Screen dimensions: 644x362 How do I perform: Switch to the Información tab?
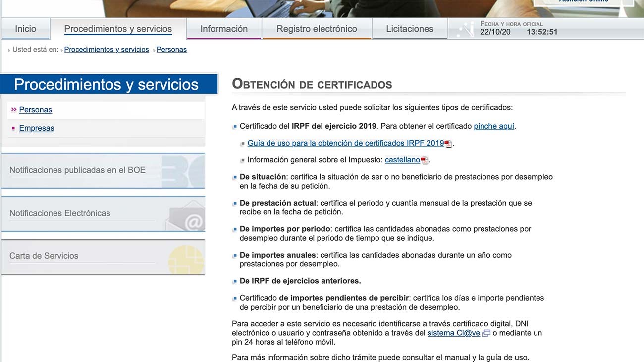pos(224,29)
